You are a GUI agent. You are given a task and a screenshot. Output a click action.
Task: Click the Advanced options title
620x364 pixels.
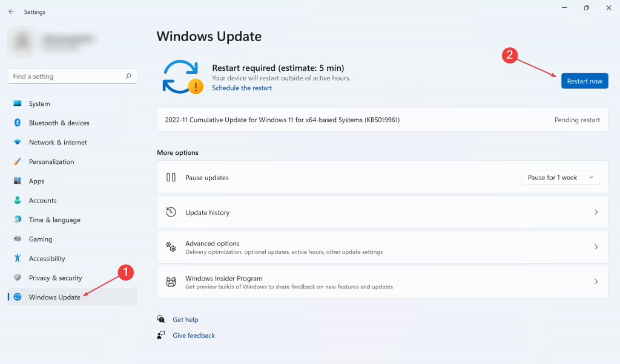pos(213,244)
